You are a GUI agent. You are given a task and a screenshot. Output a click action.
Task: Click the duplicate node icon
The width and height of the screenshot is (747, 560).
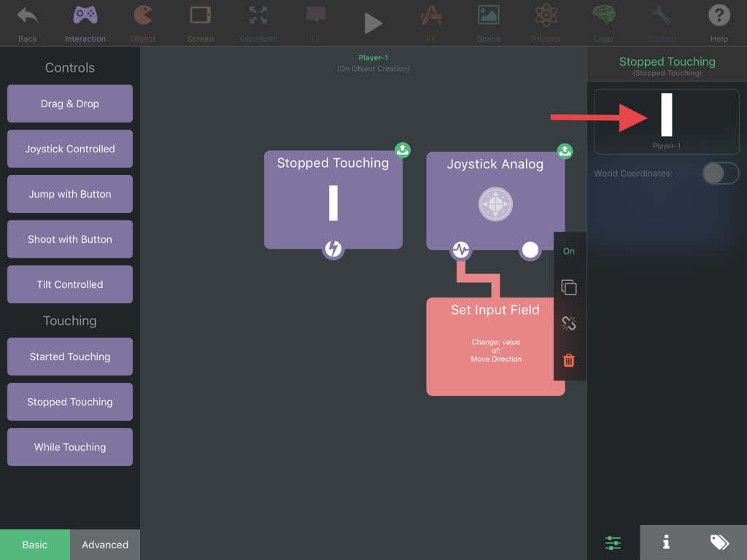coord(569,287)
